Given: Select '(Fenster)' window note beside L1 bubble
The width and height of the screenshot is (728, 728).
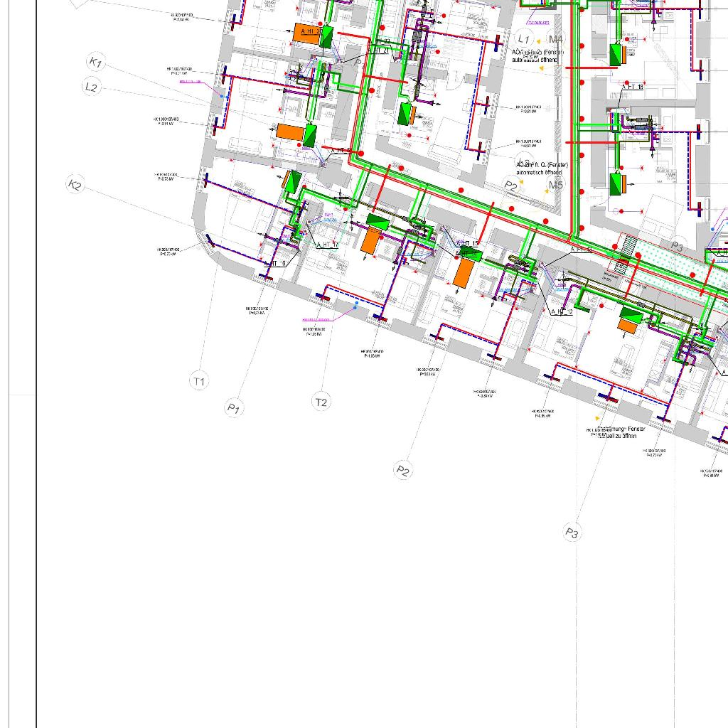Looking at the screenshot, I should tap(553, 53).
